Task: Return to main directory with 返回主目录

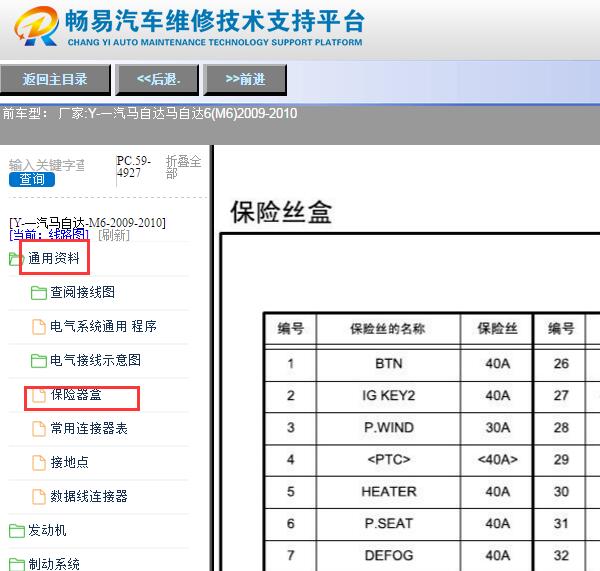Action: pos(55,80)
